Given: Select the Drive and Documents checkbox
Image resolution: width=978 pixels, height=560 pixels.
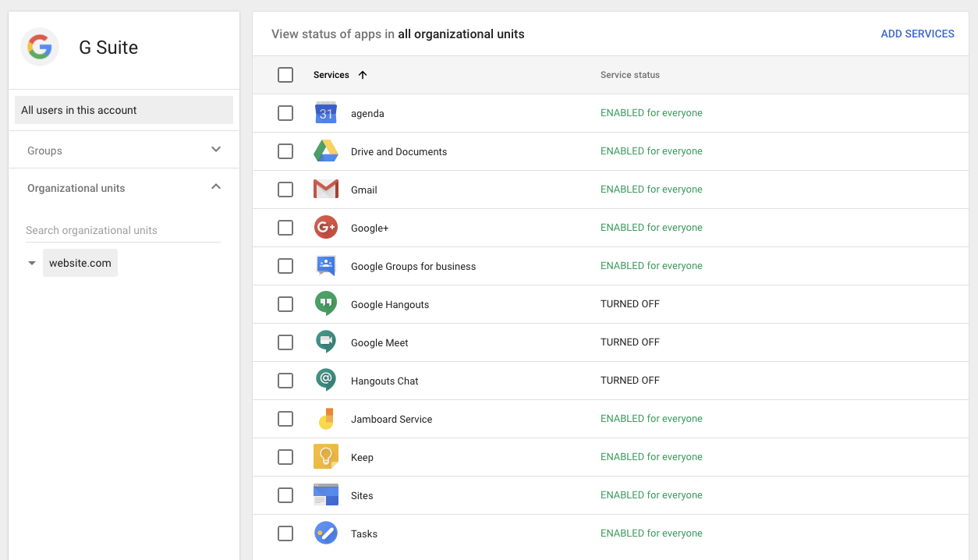Looking at the screenshot, I should tap(285, 151).
